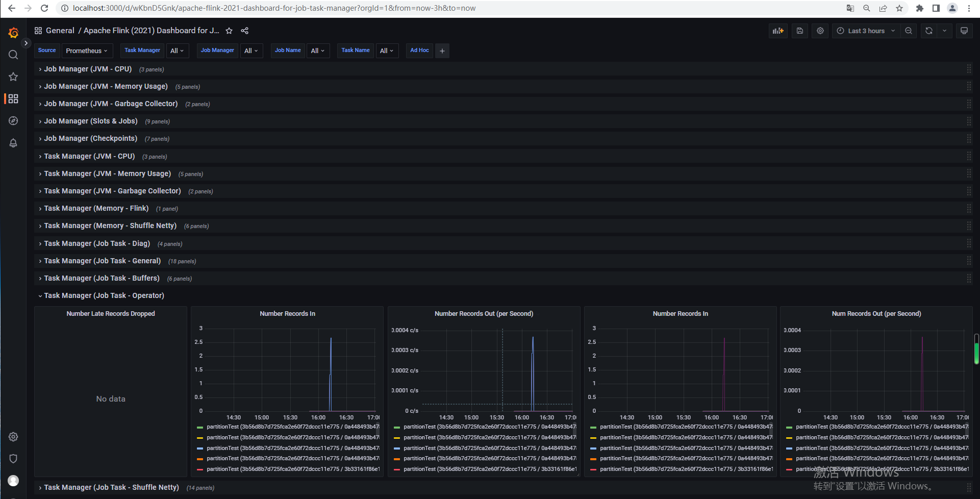Open browser translate page icon
The image size is (980, 499).
[x=850, y=8]
